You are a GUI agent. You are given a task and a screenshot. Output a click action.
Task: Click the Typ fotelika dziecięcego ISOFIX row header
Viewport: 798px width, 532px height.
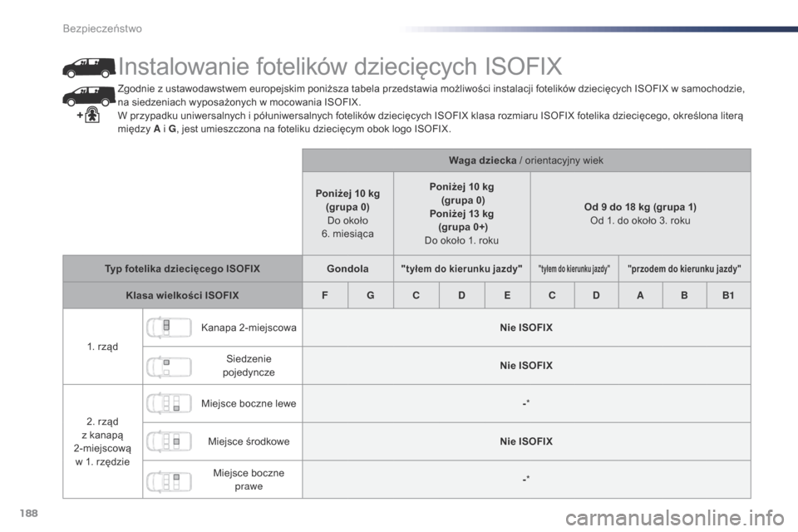click(182, 268)
